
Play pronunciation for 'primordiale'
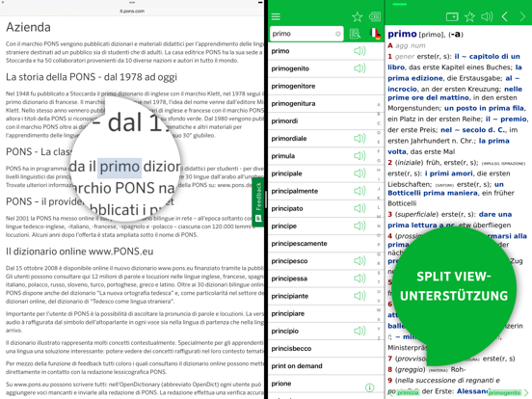tap(359, 139)
